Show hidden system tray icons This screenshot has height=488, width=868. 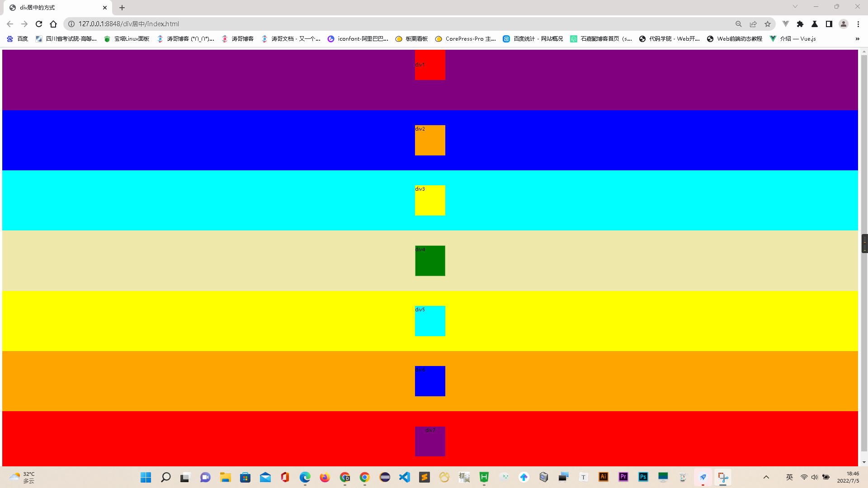(766, 477)
